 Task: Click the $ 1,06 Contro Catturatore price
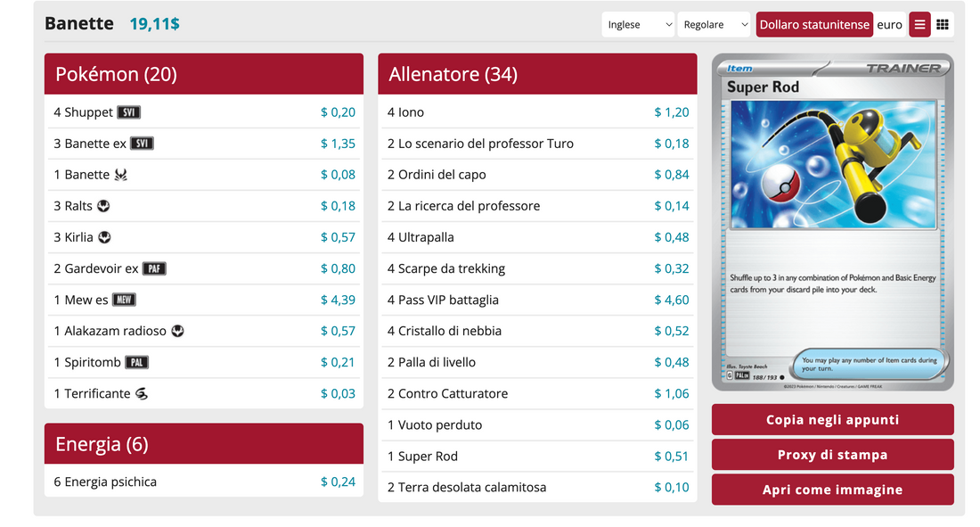(x=672, y=393)
